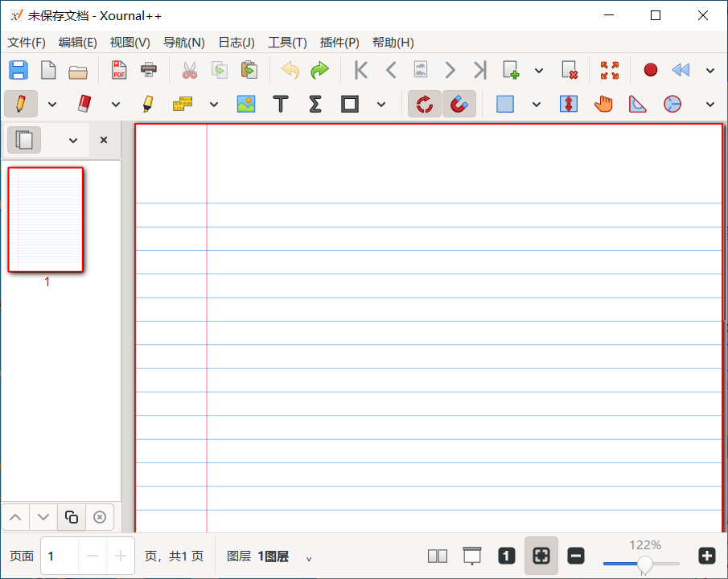728x579 pixels.
Task: Toggle rotation snapping button
Action: [425, 104]
